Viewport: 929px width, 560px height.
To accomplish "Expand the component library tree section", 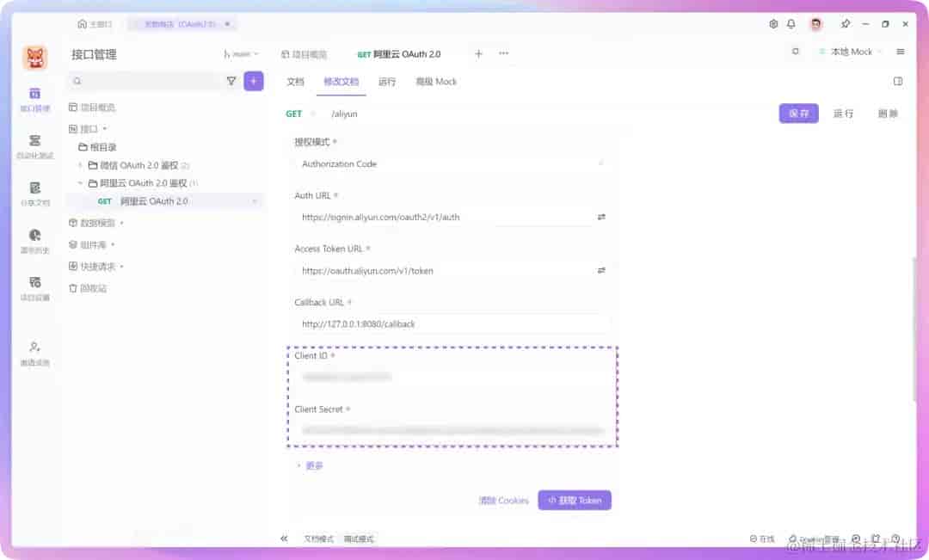I will point(113,245).
